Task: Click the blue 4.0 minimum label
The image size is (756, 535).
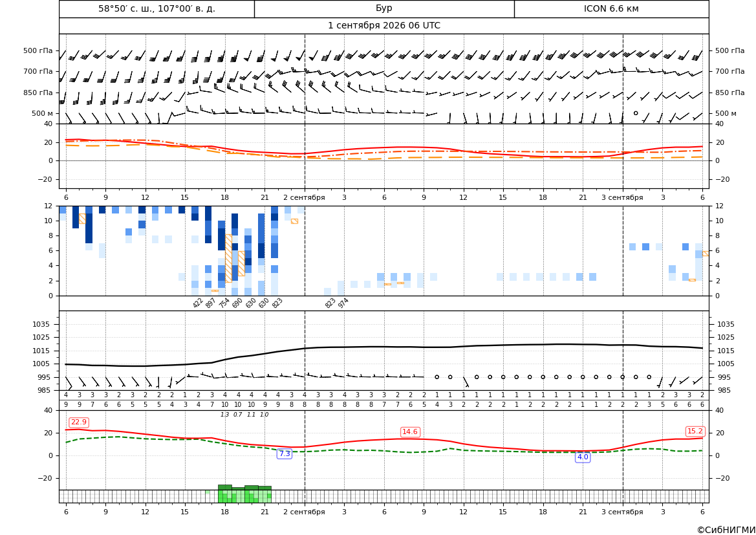Action: pos(583,457)
